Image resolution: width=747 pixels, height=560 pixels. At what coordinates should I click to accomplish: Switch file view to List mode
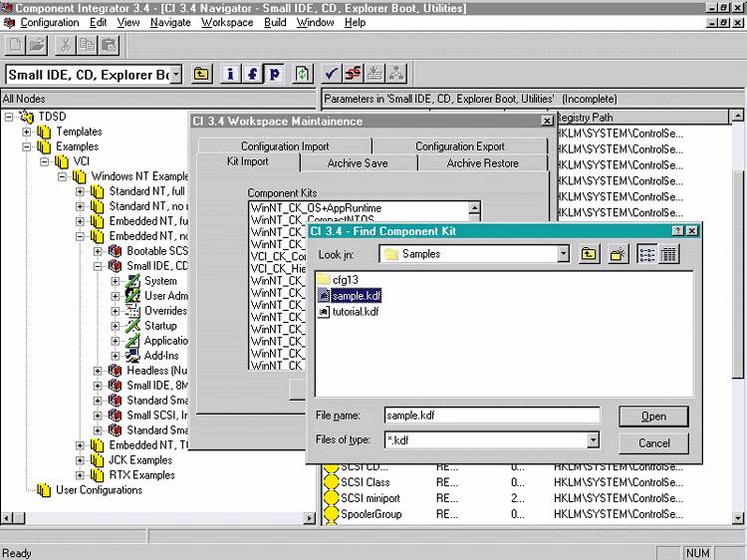647,254
